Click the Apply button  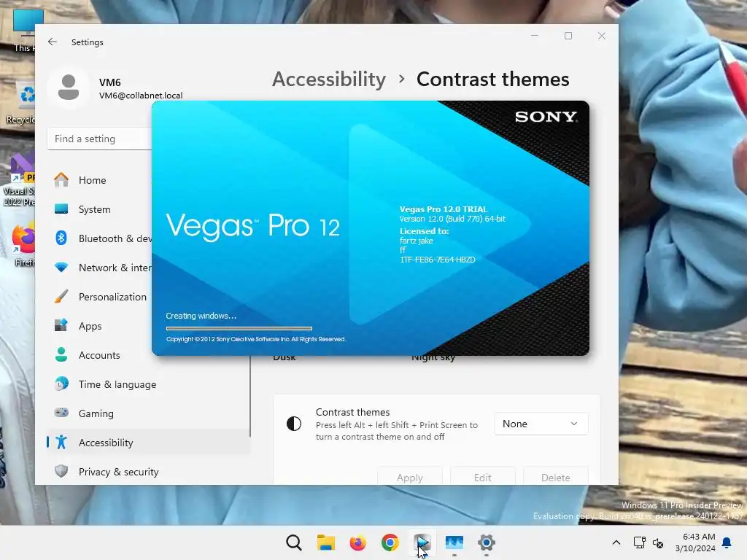tap(410, 477)
